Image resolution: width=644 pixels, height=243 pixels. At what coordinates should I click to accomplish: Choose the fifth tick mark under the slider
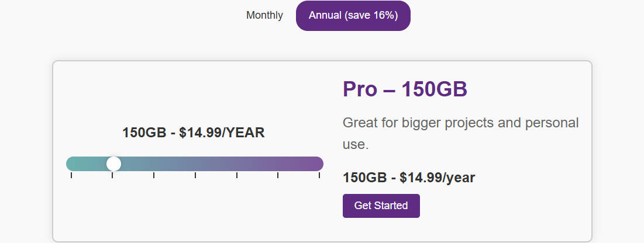coord(237,175)
